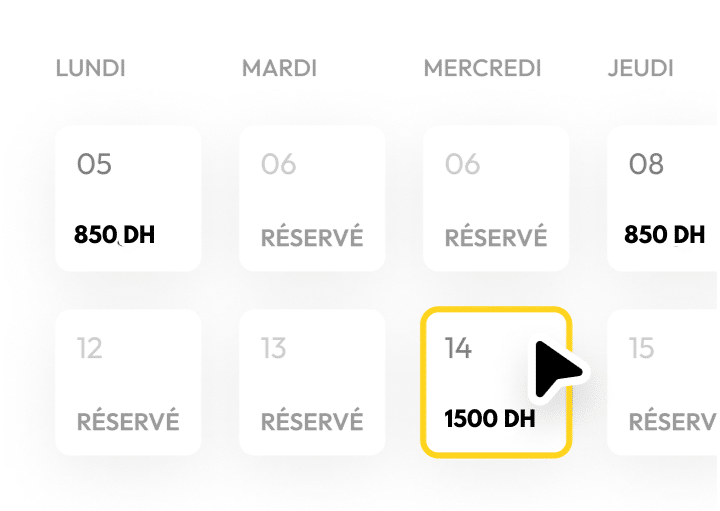Choose date 05 card under Lundi
Screen dimensions: 720x511
(x=128, y=198)
